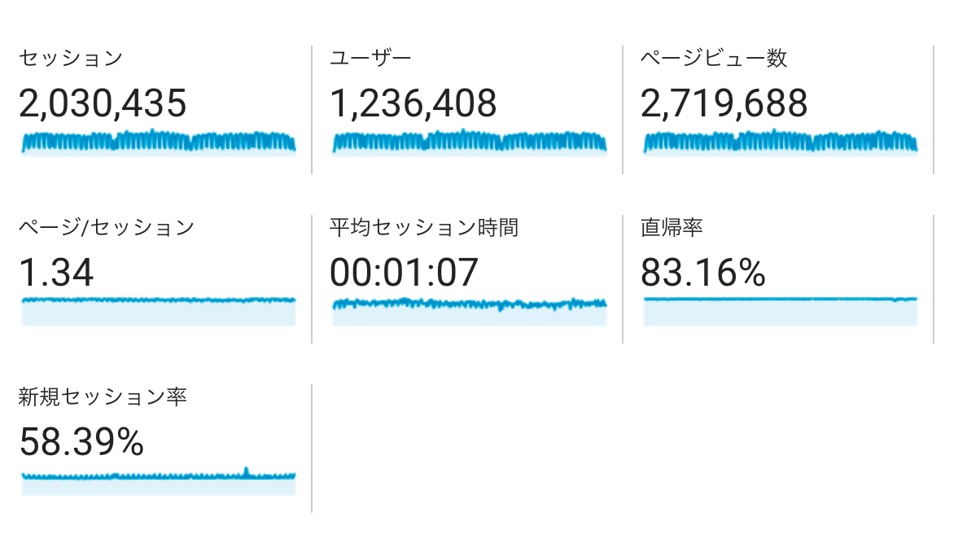Image resolution: width=980 pixels, height=534 pixels.
Task: Open the ページビュー数 sparkline chart
Action: (780, 142)
